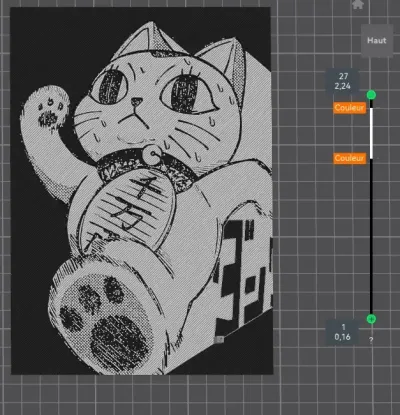Select the lucky cat model preview

tap(142, 191)
